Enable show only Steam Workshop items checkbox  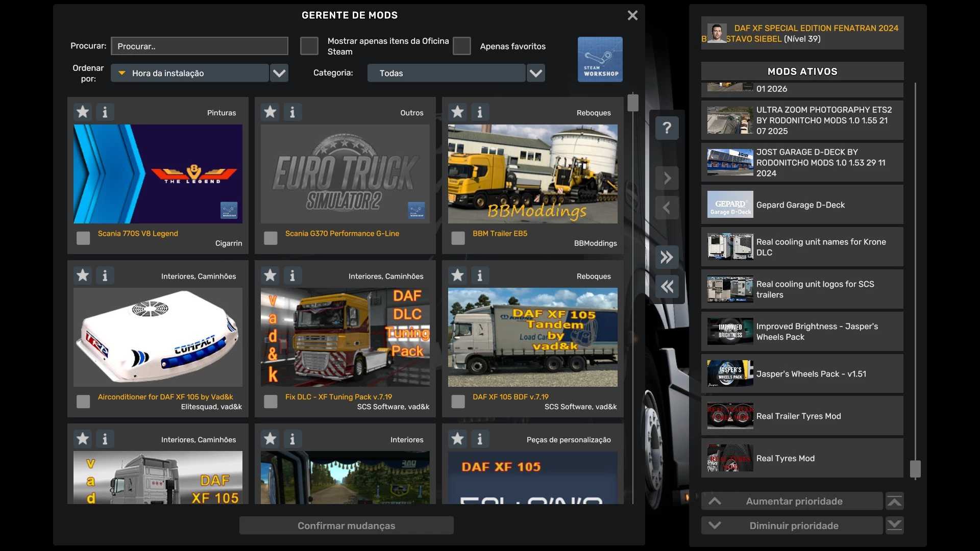pyautogui.click(x=309, y=46)
